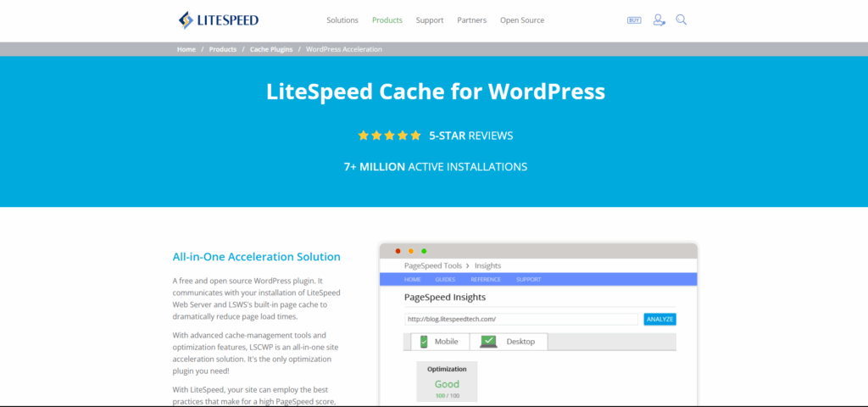Click the orange window dot in mockup

click(411, 251)
